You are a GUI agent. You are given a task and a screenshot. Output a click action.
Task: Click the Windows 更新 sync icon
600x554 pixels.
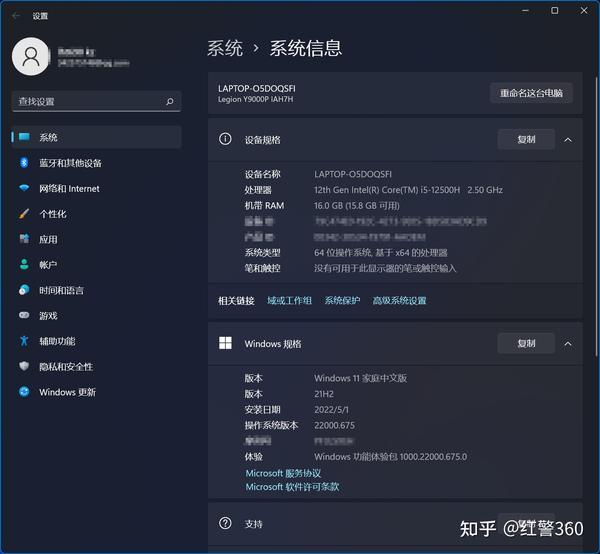24,391
